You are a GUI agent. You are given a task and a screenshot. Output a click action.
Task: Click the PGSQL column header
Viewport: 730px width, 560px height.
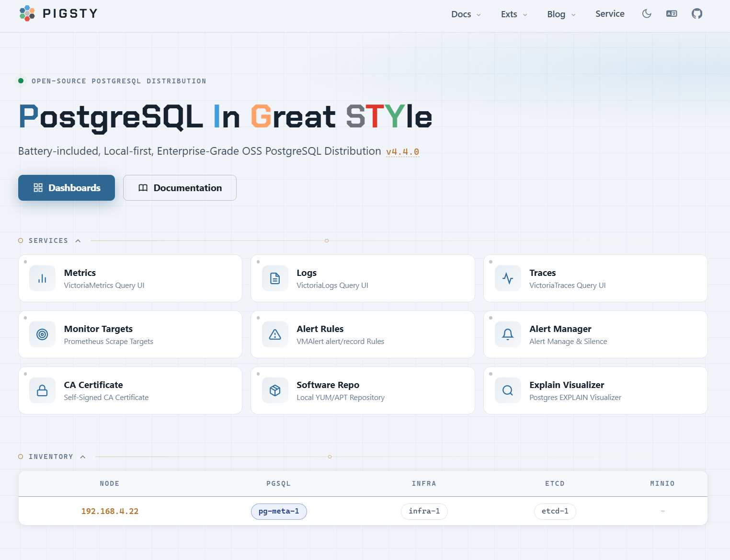coord(279,483)
